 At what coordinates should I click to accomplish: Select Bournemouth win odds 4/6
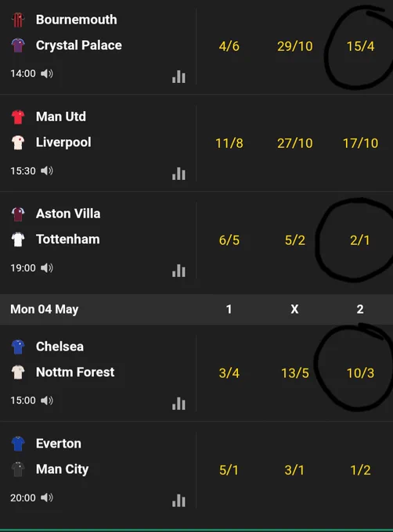tap(229, 46)
